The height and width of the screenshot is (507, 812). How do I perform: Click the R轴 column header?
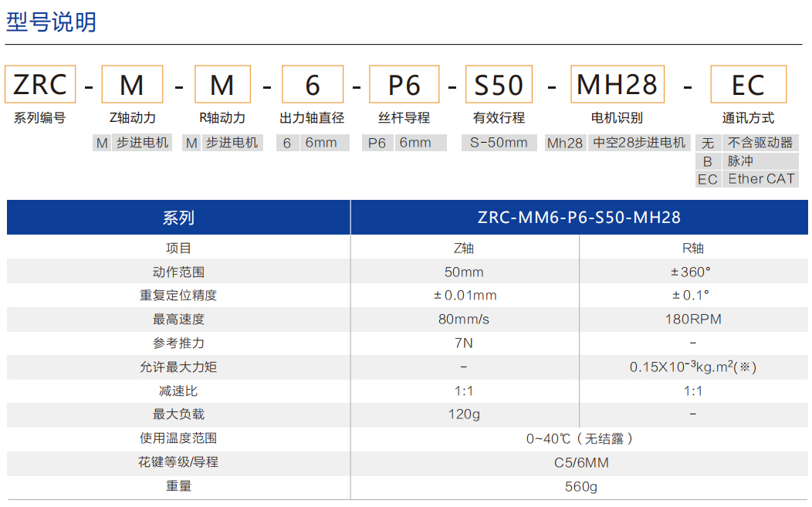pyautogui.click(x=693, y=247)
